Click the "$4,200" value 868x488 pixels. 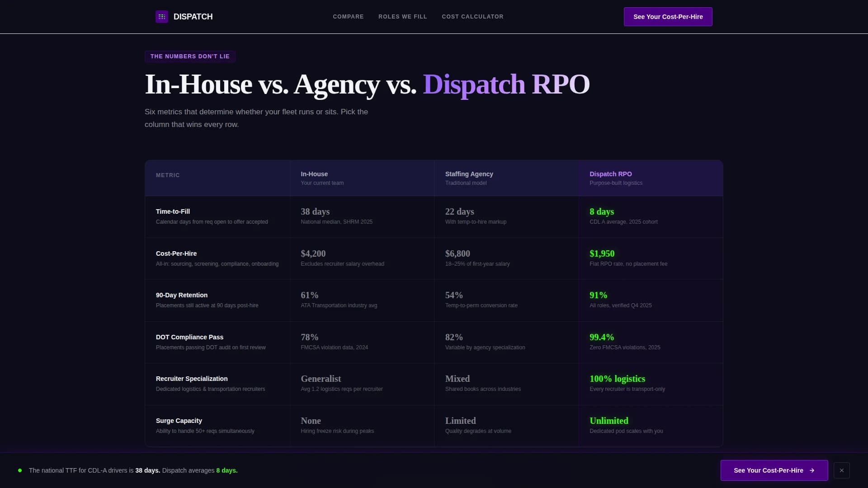coord(313,253)
